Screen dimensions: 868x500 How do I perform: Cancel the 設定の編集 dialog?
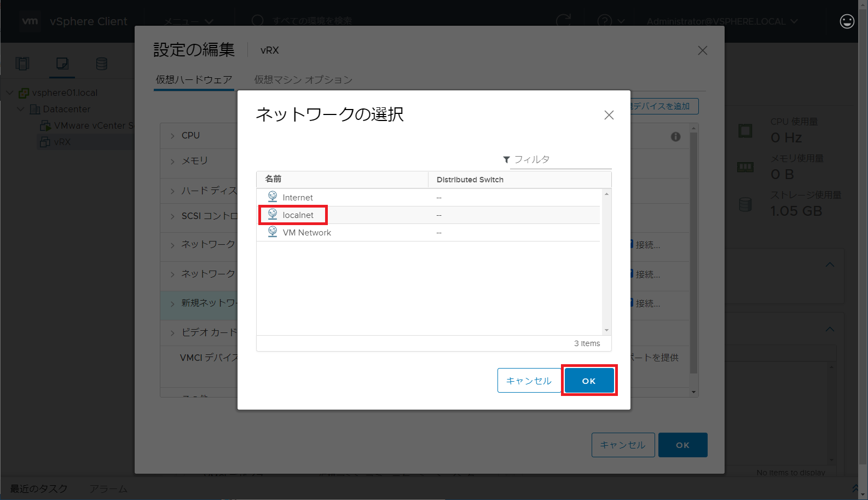pos(623,445)
